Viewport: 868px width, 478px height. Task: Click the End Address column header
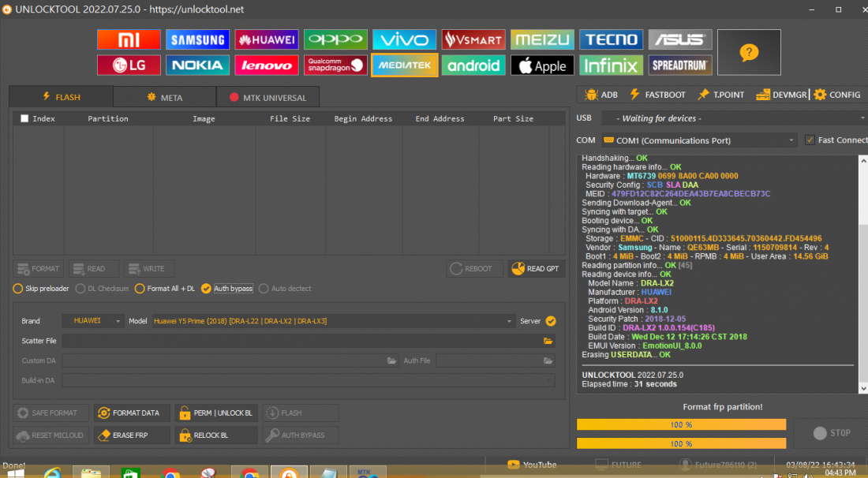tap(440, 118)
